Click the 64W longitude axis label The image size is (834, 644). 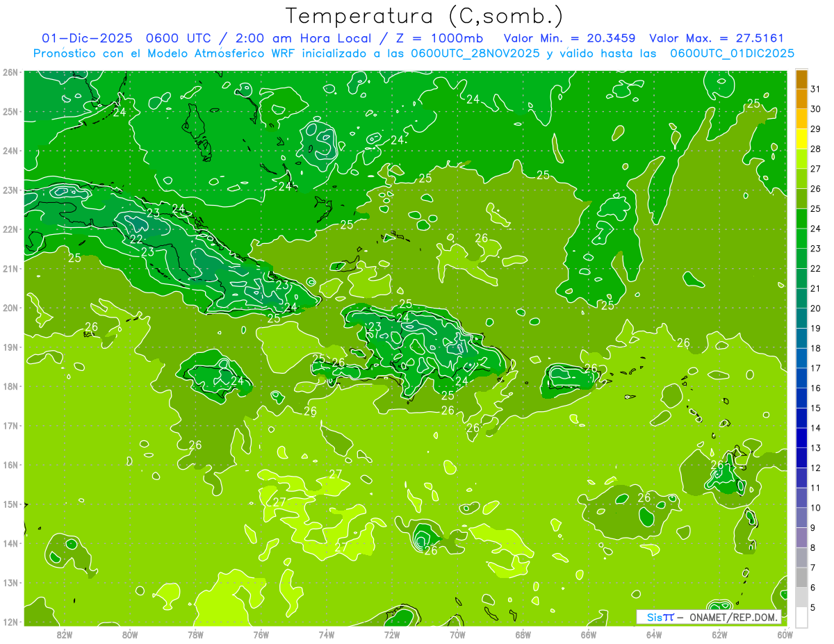click(654, 634)
